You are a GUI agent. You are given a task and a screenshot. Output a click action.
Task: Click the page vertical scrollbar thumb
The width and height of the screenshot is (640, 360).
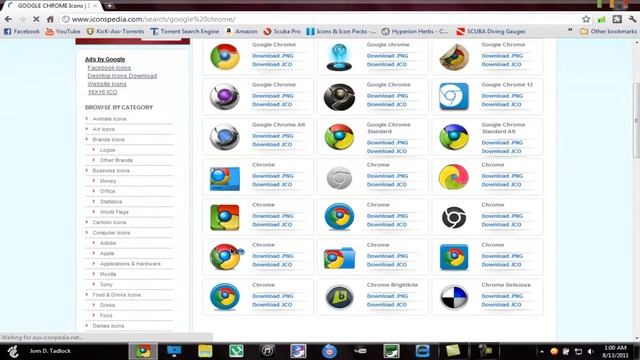636,120
